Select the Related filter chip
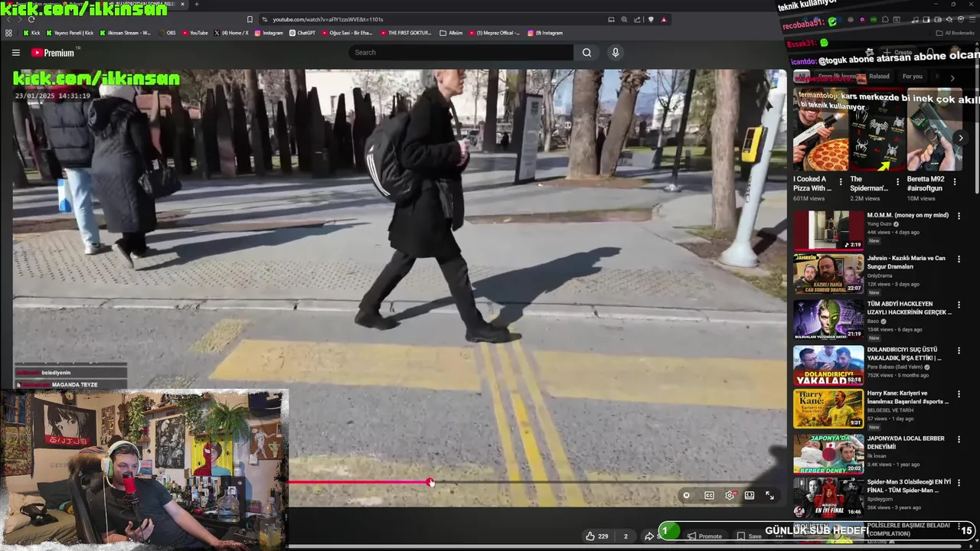This screenshot has height=551, width=980. coord(879,77)
